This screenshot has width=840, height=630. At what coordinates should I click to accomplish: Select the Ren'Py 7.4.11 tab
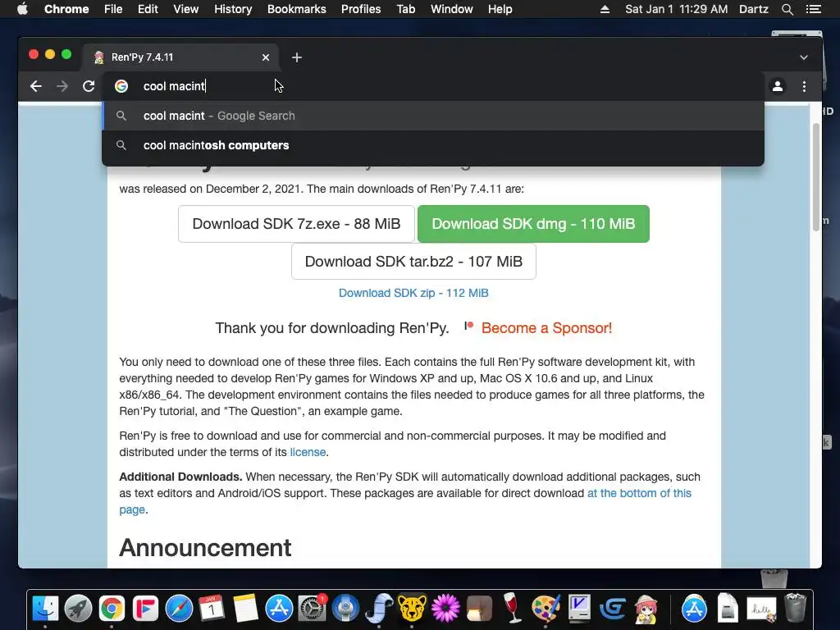click(x=180, y=57)
